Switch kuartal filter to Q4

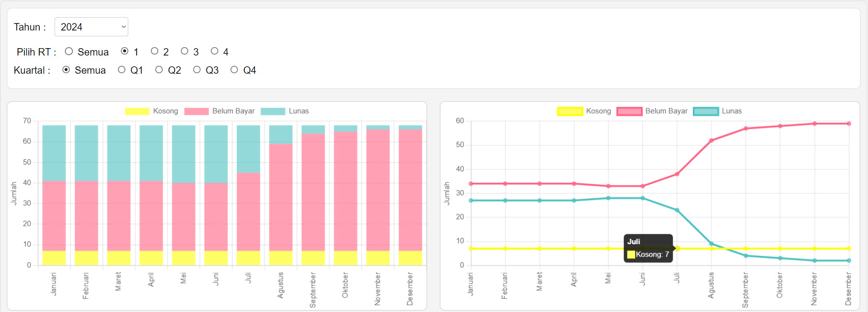(x=234, y=70)
